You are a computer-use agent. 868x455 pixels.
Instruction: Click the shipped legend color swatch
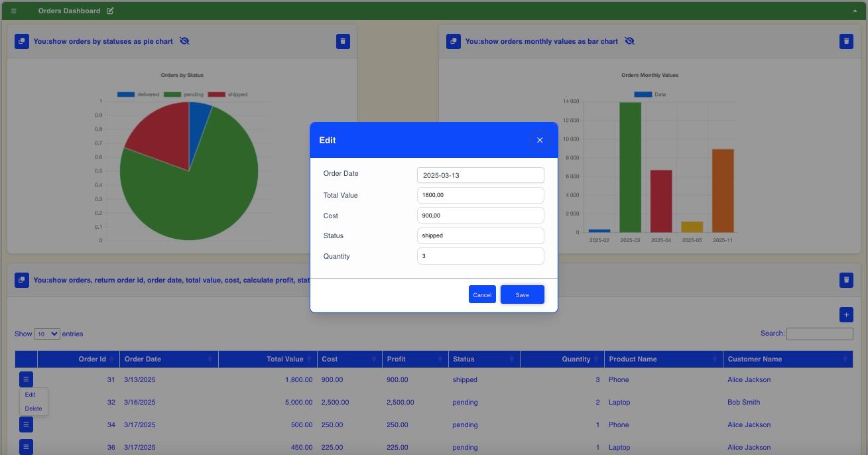click(216, 95)
